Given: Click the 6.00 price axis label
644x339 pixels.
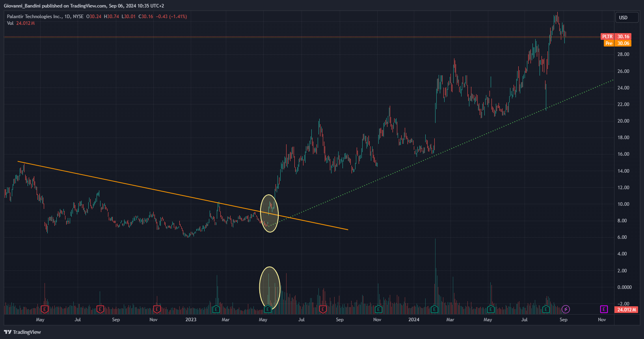Looking at the screenshot, I should (622, 237).
